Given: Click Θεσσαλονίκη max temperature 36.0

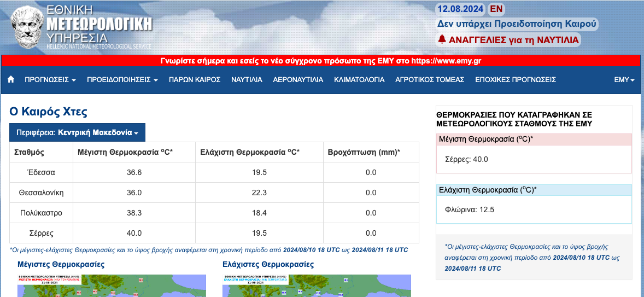Looking at the screenshot, I should (x=134, y=193).
